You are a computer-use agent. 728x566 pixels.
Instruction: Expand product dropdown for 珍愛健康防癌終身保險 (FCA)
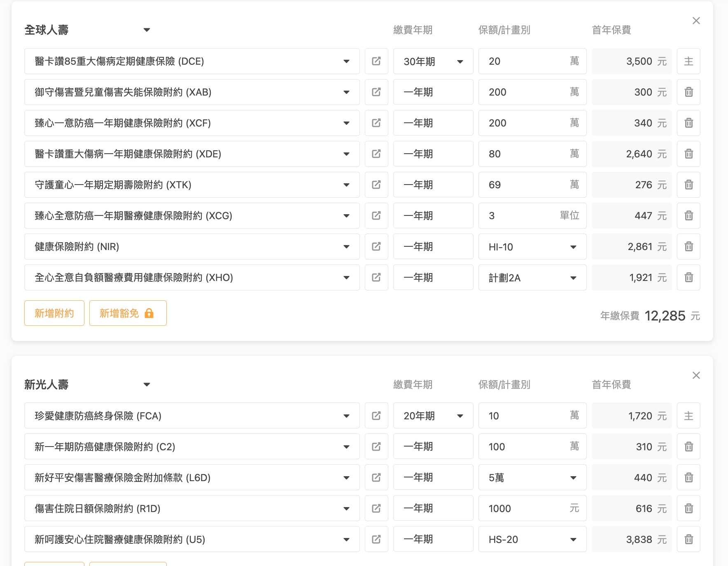192,416
